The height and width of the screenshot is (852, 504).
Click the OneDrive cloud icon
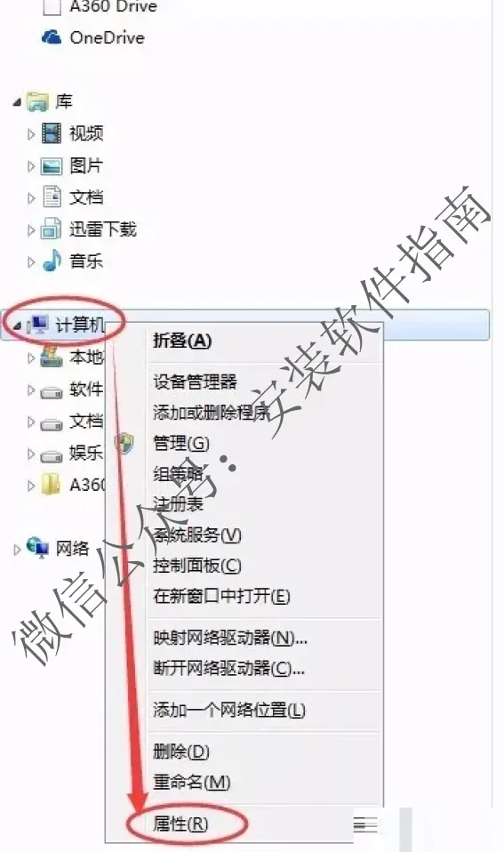(x=52, y=37)
